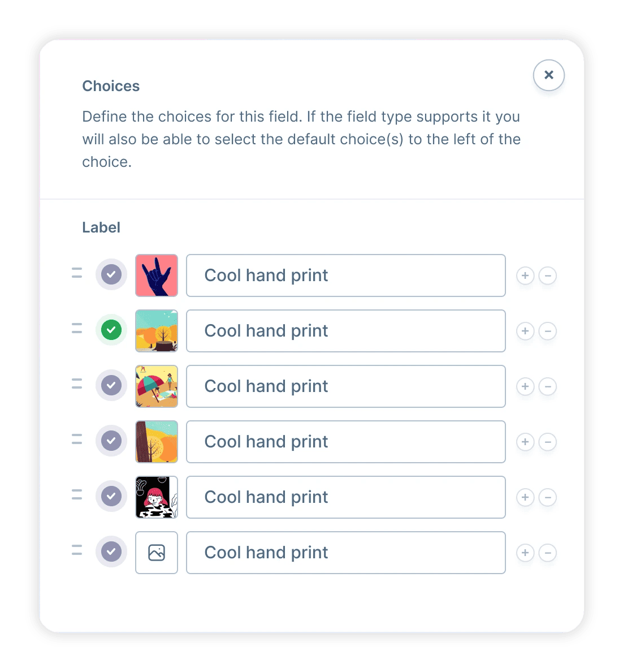Remove the choice with the green checkmark
This screenshot has width=623, height=672.
pos(548,331)
